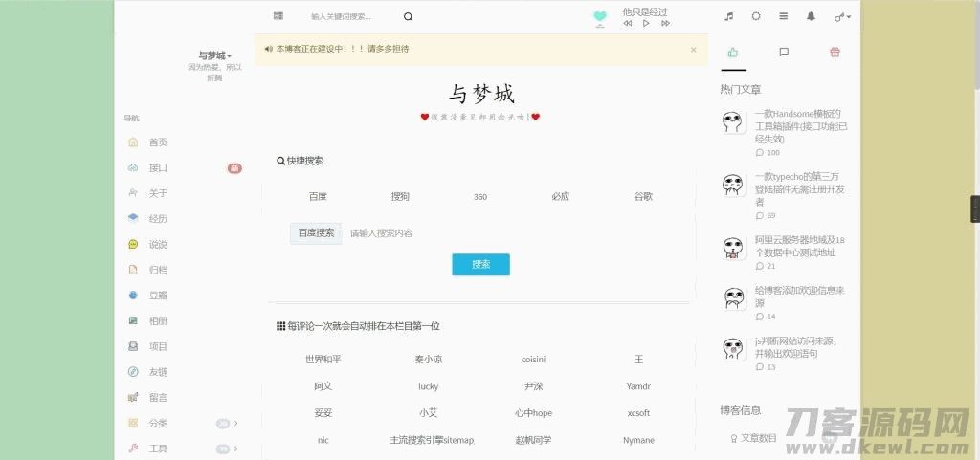980x460 pixels.
Task: Click the 留言 message board icon
Action: [133, 398]
